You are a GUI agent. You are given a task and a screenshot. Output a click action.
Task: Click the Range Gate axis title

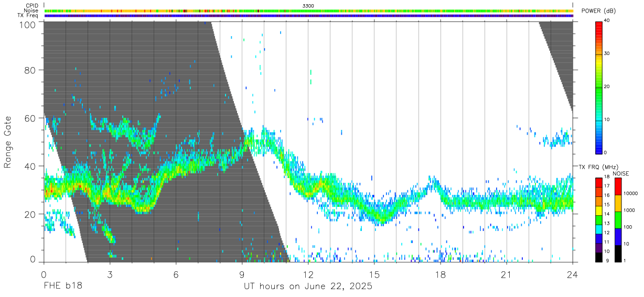point(8,142)
